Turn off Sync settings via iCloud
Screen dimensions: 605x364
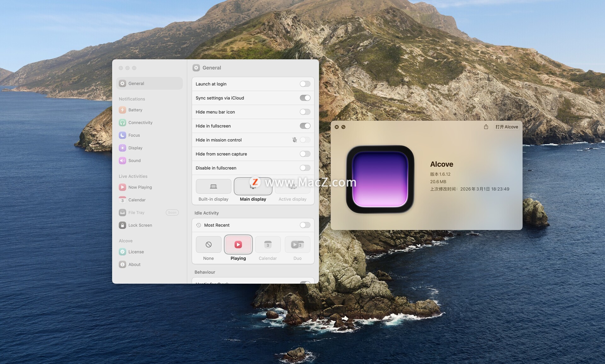[x=305, y=98]
